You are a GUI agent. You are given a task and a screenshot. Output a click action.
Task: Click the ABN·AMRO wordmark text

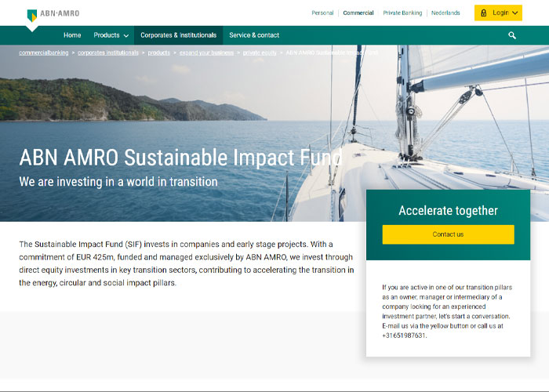60,13
